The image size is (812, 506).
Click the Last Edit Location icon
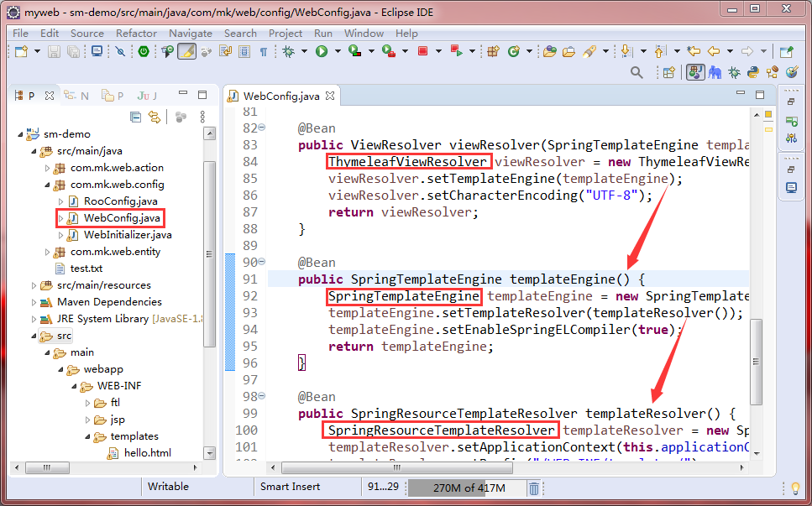click(x=694, y=51)
